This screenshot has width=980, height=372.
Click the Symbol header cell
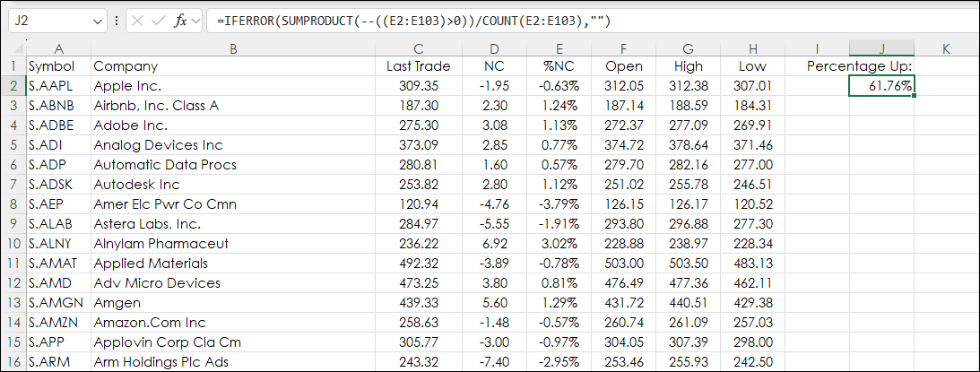[59, 66]
